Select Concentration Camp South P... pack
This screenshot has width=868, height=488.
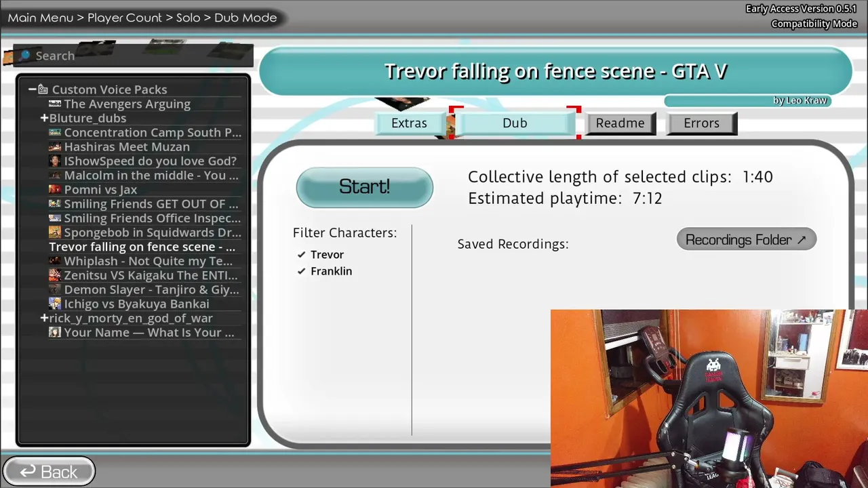[x=153, y=132]
